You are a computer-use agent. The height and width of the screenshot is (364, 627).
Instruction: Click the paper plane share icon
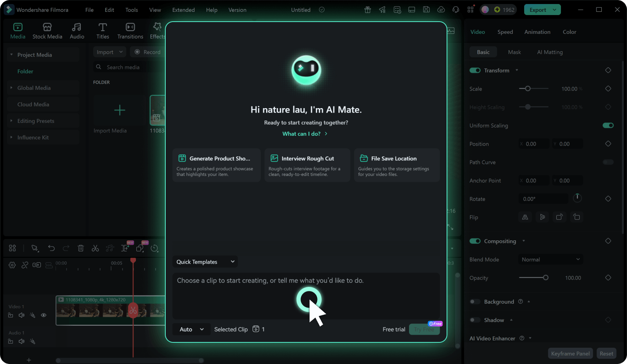point(382,10)
